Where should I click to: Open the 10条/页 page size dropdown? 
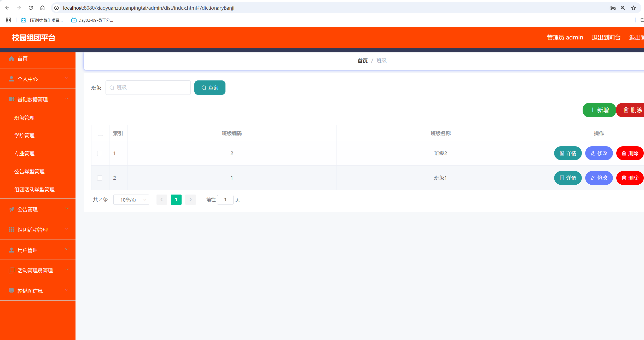(x=131, y=200)
